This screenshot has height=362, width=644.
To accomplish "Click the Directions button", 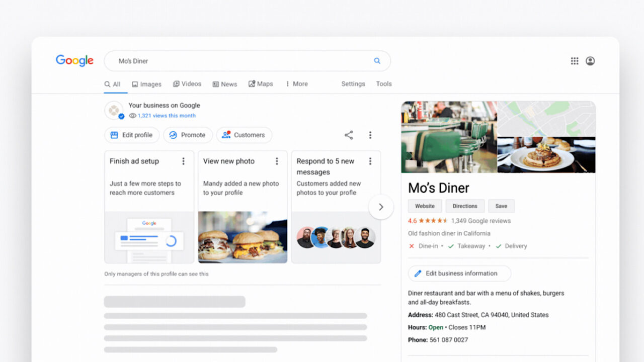I will pos(465,206).
